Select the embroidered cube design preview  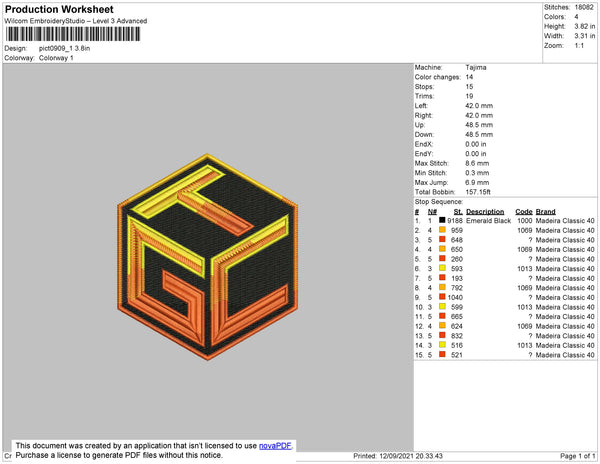pos(208,257)
